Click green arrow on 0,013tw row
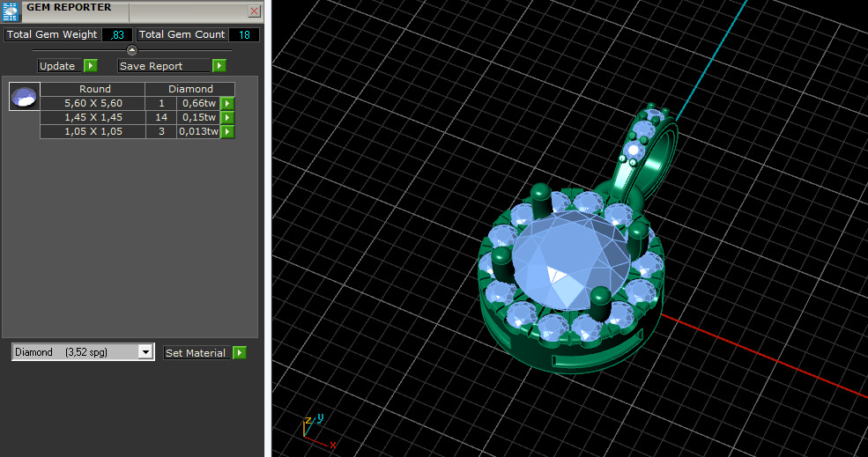This screenshot has height=457, width=868. 227,132
